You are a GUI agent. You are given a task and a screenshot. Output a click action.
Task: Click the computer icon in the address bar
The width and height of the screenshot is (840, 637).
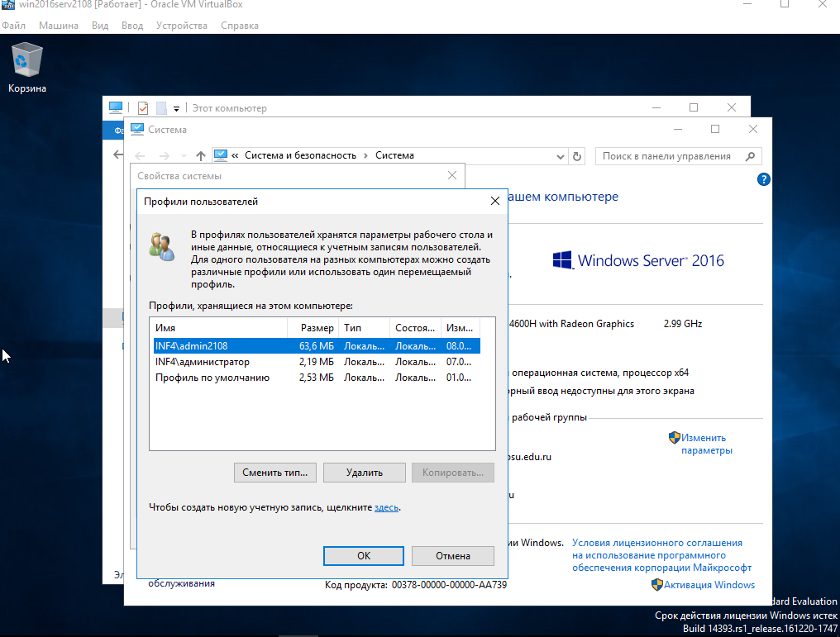221,155
